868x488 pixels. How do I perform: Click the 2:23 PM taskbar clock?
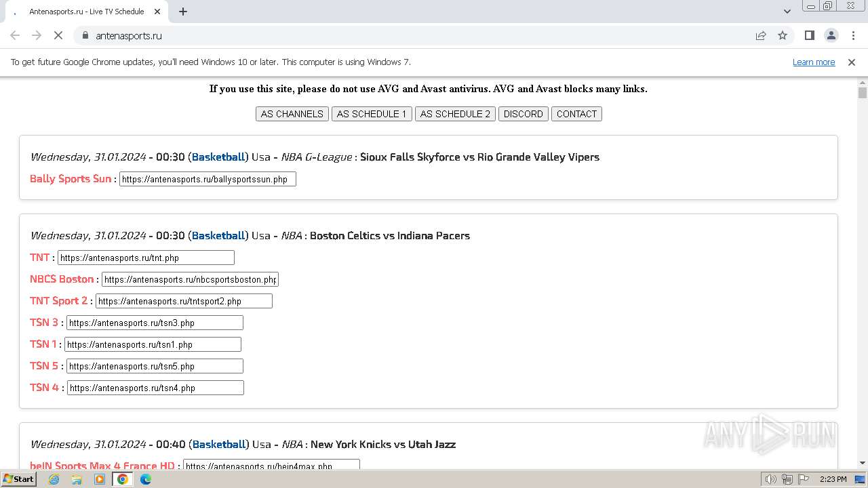pyautogui.click(x=833, y=479)
